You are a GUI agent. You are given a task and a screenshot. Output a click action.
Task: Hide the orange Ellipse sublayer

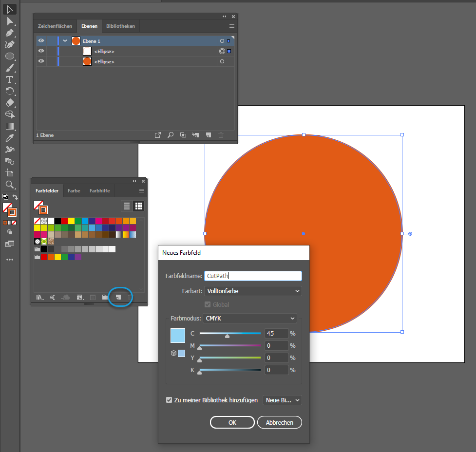click(x=41, y=61)
